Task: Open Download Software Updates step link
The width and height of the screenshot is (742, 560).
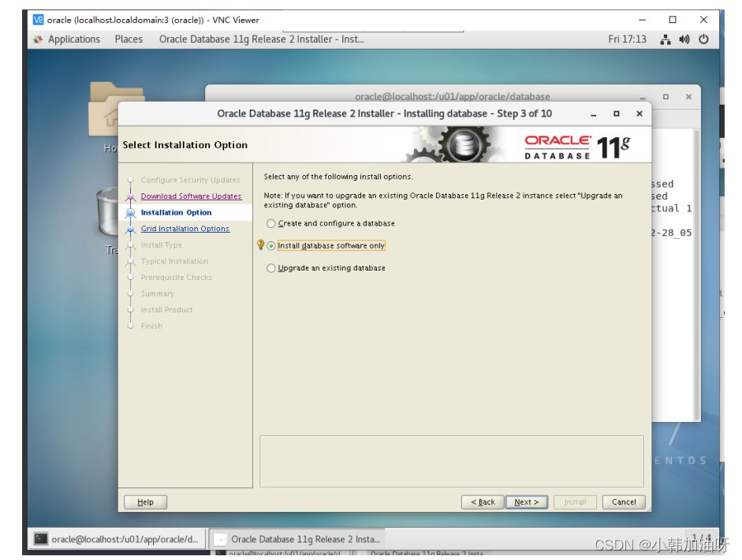Action: 191,196
